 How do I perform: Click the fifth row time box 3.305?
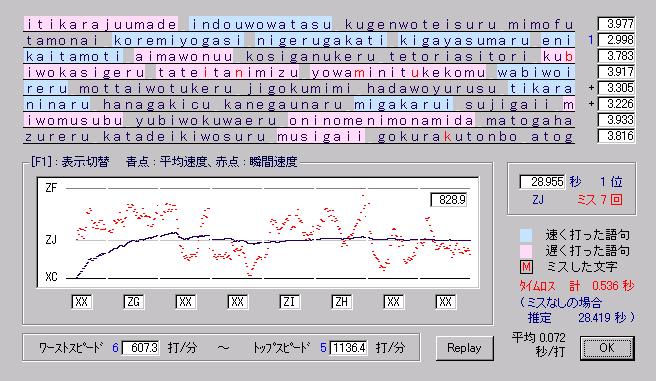pyautogui.click(x=617, y=88)
